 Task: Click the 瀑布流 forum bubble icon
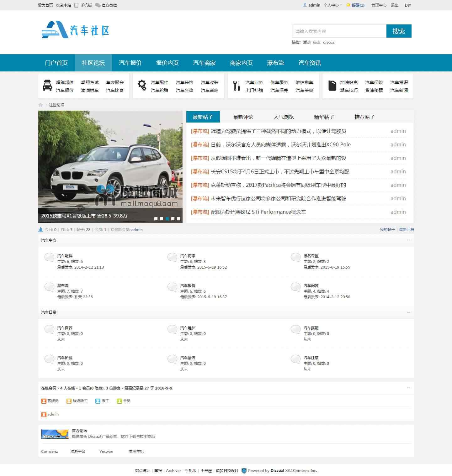pos(49,287)
